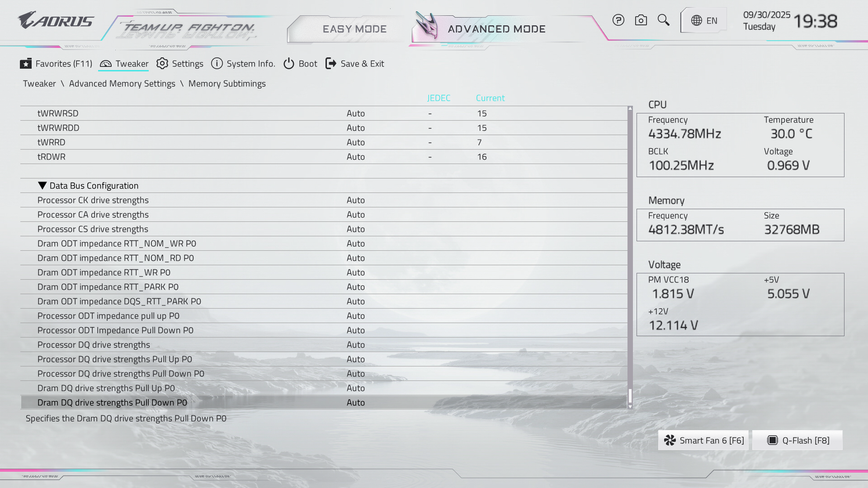
Task: Open tRDWR Auto value setting
Action: (355, 157)
